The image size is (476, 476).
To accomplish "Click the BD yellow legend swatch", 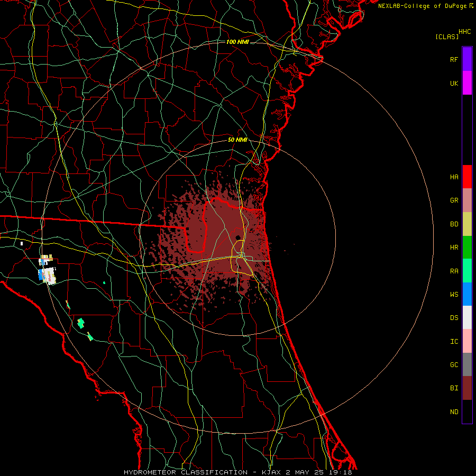I will coord(467,224).
